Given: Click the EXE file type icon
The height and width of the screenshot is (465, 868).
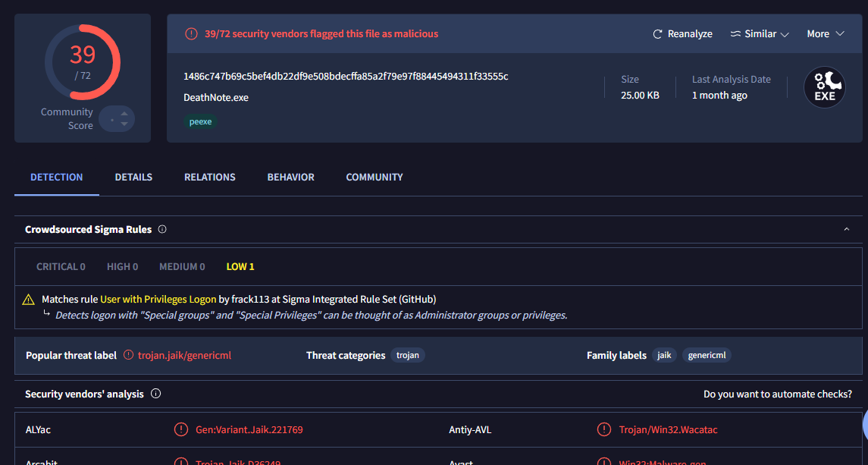Looking at the screenshot, I should tap(825, 87).
